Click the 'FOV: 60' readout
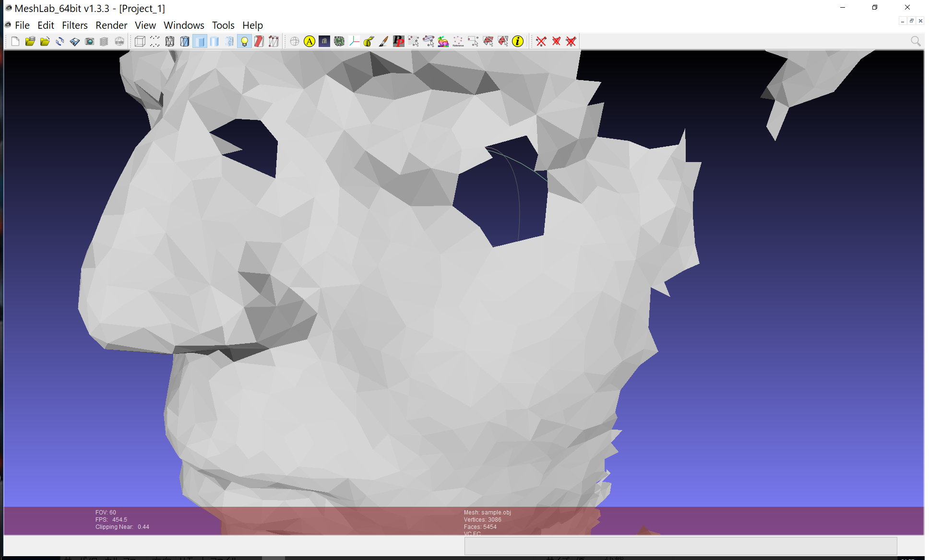Viewport: 929px width, 560px height. click(x=106, y=513)
